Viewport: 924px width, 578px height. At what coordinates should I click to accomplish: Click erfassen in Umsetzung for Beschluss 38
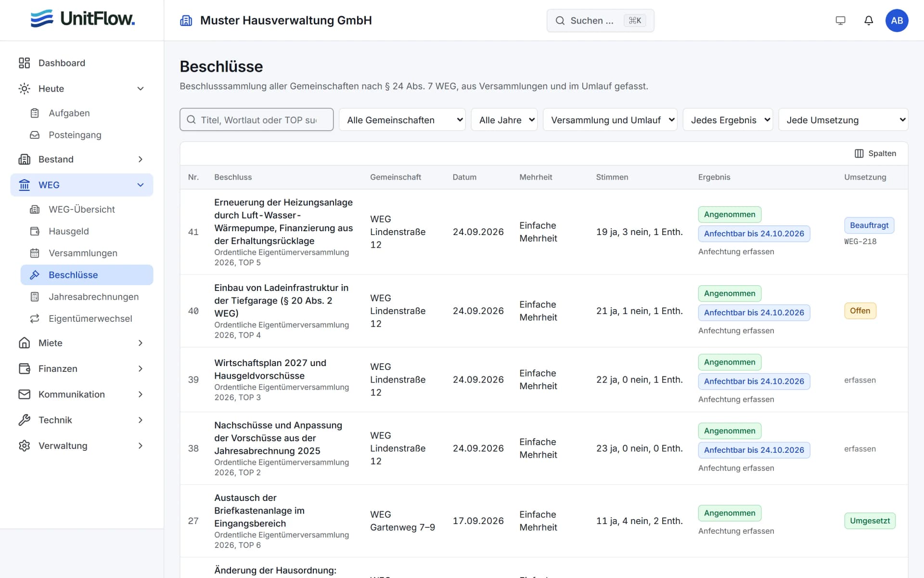[860, 449]
